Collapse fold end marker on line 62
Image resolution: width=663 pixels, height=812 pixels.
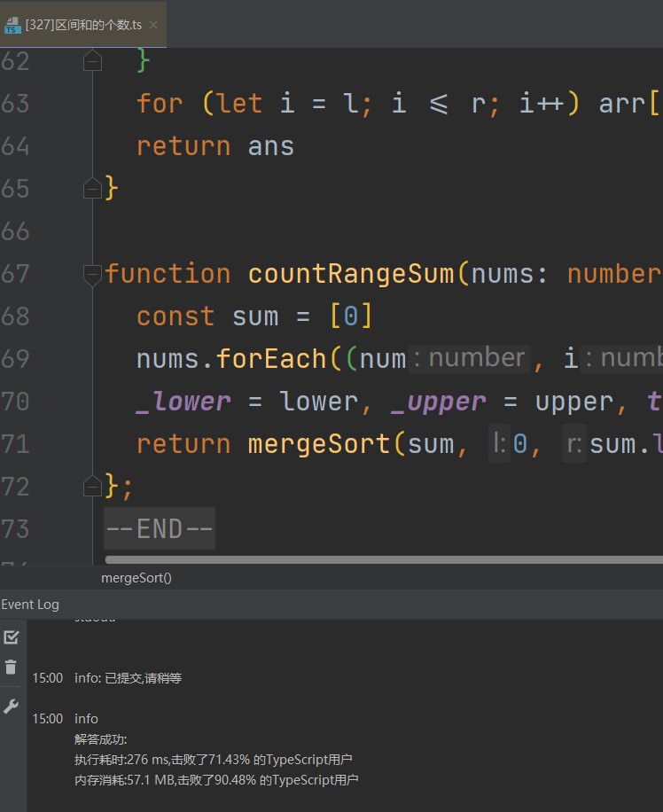(92, 60)
